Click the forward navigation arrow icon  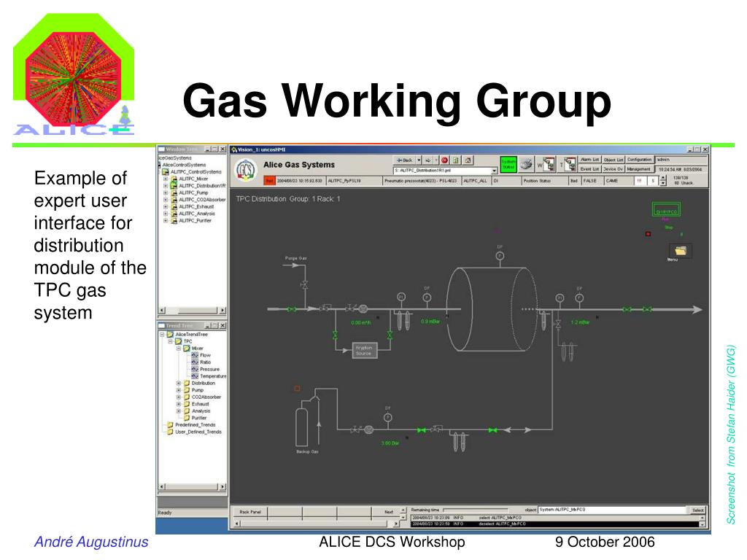point(427,160)
